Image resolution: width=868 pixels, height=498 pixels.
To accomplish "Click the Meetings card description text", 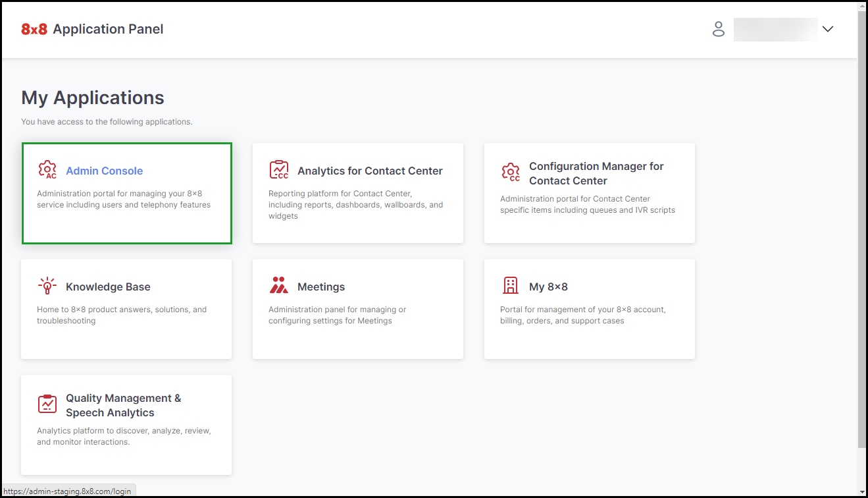I will (338, 315).
